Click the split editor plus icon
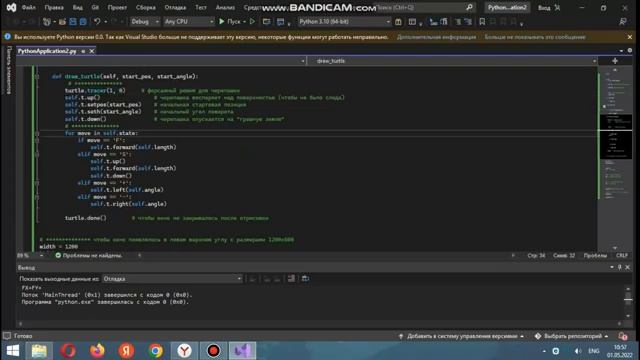The width and height of the screenshot is (640, 360). coord(615,61)
